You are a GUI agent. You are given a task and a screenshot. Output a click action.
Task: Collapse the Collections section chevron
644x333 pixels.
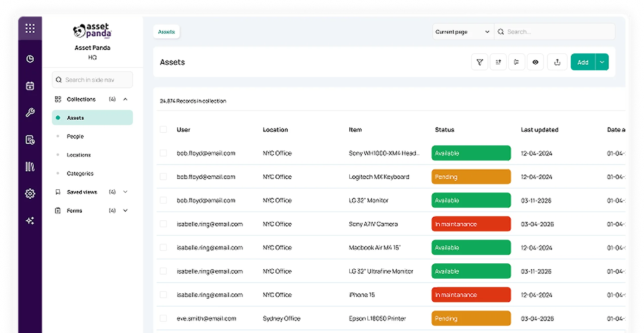click(x=125, y=99)
